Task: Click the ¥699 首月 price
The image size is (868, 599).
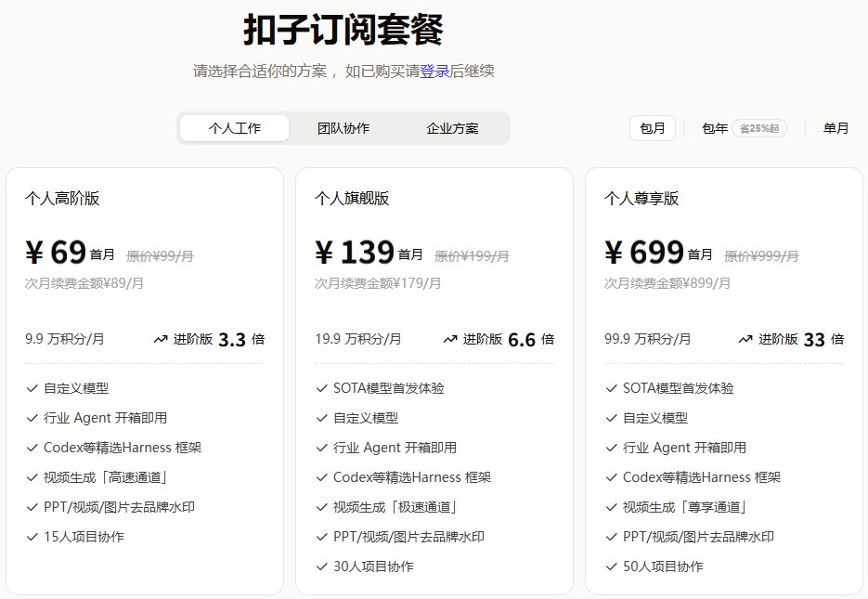Action: pos(658,253)
